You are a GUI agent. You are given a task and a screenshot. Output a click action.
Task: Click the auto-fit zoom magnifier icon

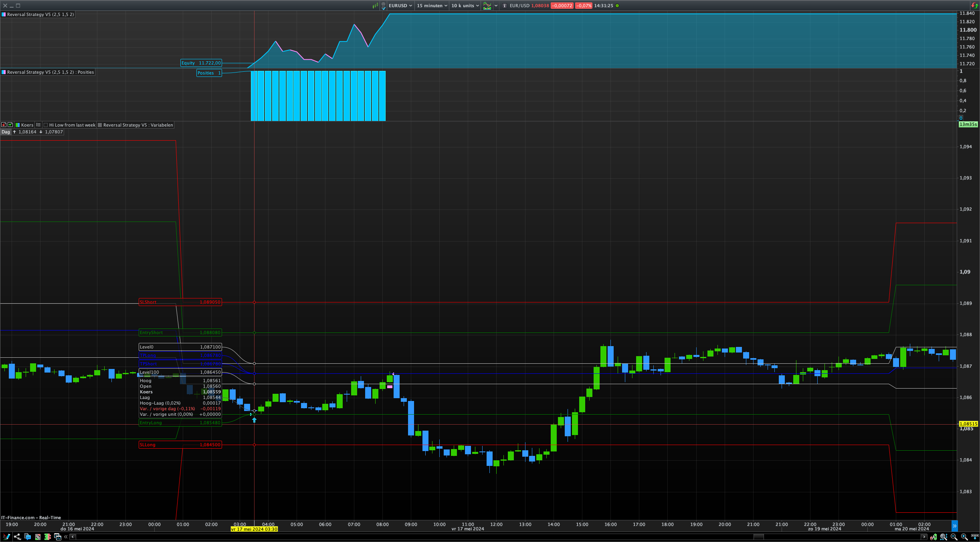click(x=944, y=537)
